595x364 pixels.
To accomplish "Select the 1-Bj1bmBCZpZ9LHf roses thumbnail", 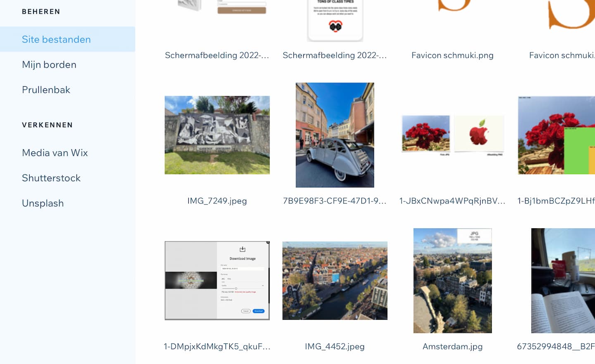I will pyautogui.click(x=562, y=135).
